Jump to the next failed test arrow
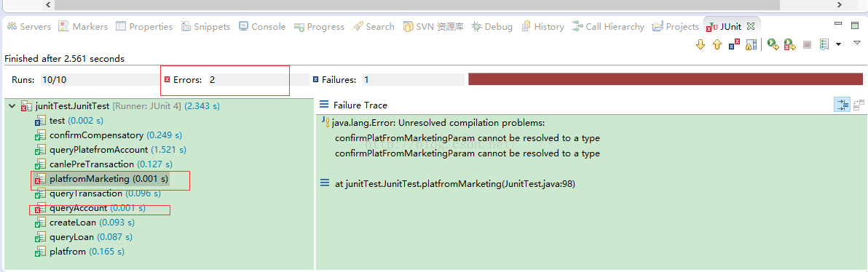The height and width of the screenshot is (272, 868). tap(701, 45)
